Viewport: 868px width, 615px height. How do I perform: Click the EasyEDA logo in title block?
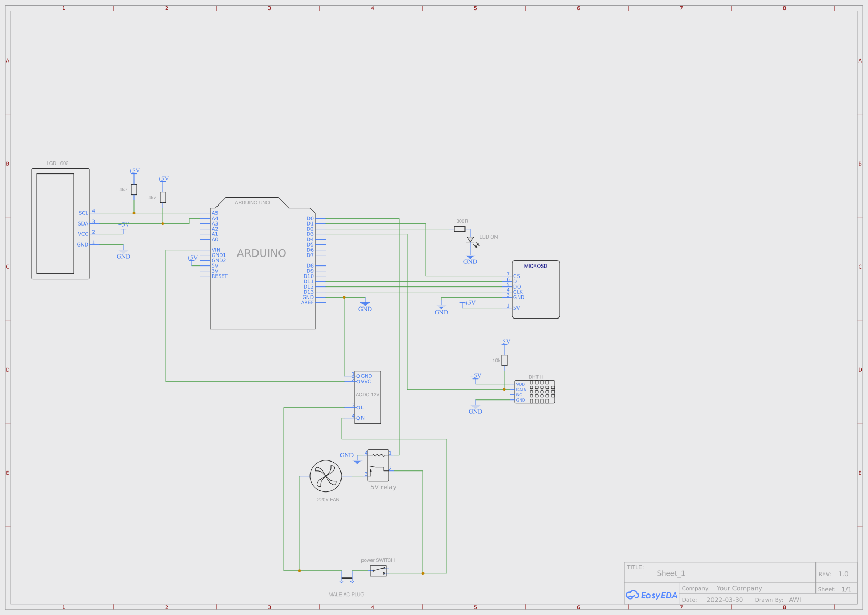click(x=652, y=595)
